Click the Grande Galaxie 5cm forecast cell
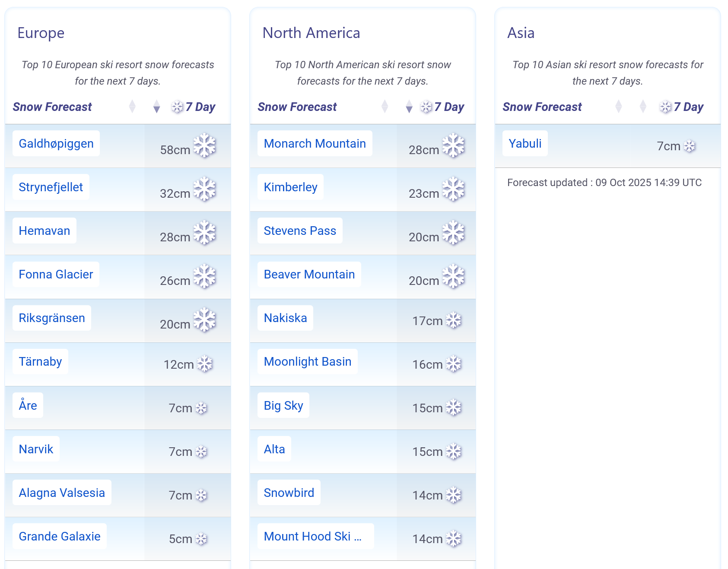Viewport: 728px width, 569px height. tap(188, 539)
